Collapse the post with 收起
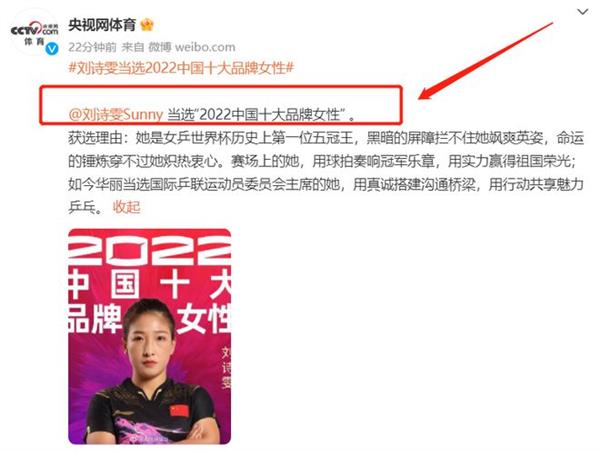Screen dimensions: 600x451 tap(126, 207)
